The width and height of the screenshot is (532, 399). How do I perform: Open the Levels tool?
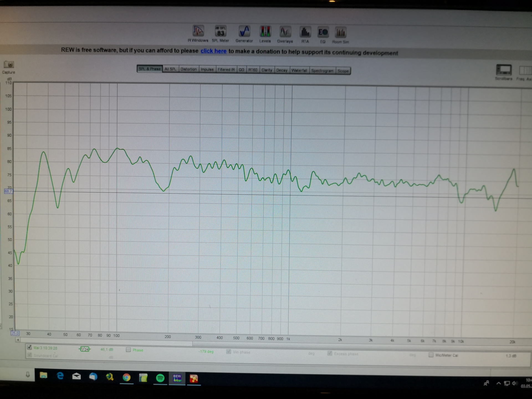265,32
